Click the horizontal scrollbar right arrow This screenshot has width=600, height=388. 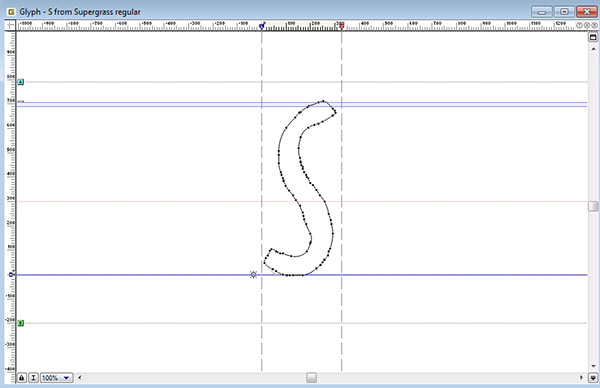(581, 378)
